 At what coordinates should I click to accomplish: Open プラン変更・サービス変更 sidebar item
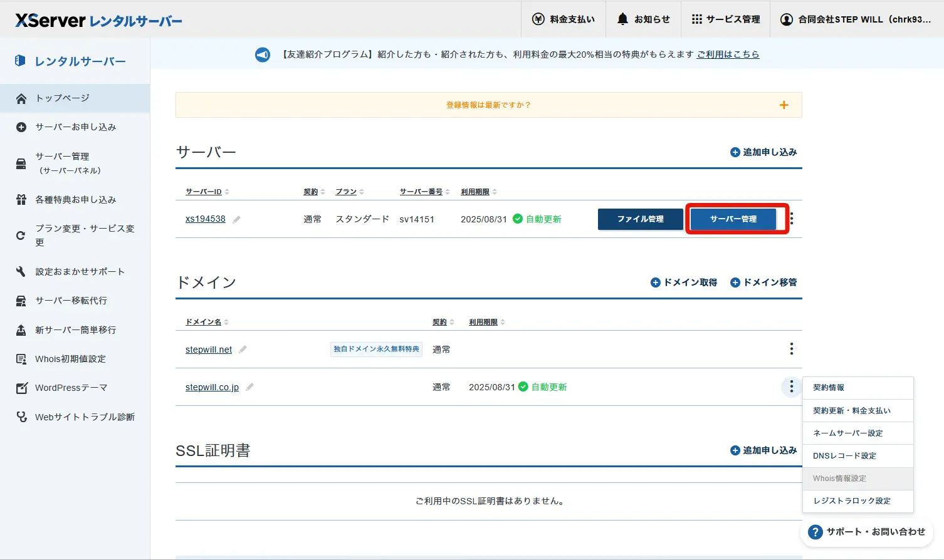pos(75,236)
